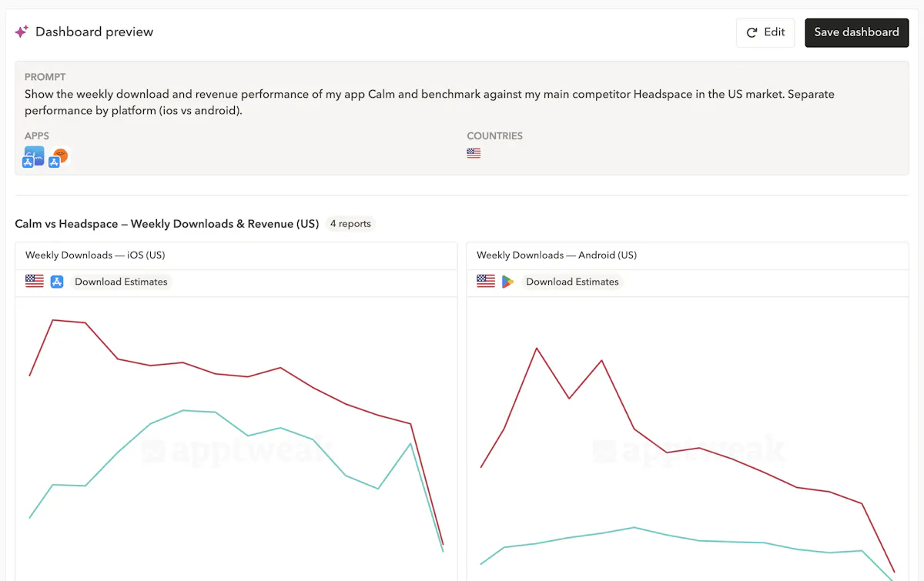Image resolution: width=924 pixels, height=581 pixels.
Task: Click the teal line in Android downloads chart
Action: pyautogui.click(x=633, y=527)
